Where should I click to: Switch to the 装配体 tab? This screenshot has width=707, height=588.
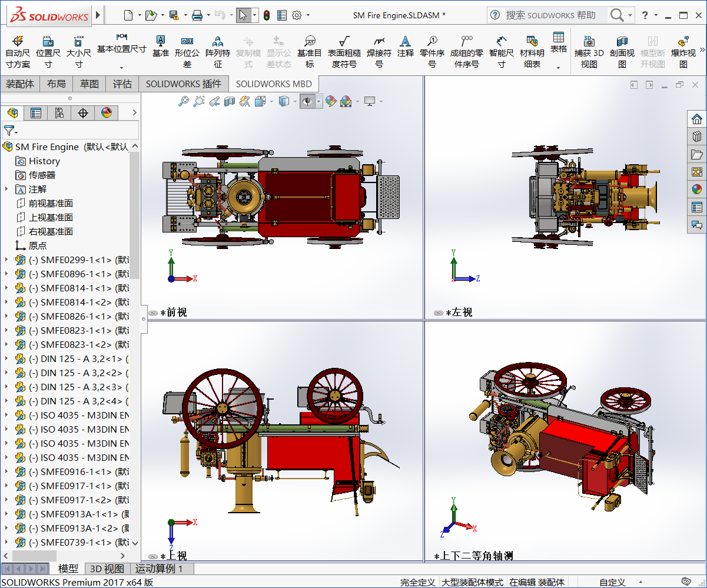[20, 84]
